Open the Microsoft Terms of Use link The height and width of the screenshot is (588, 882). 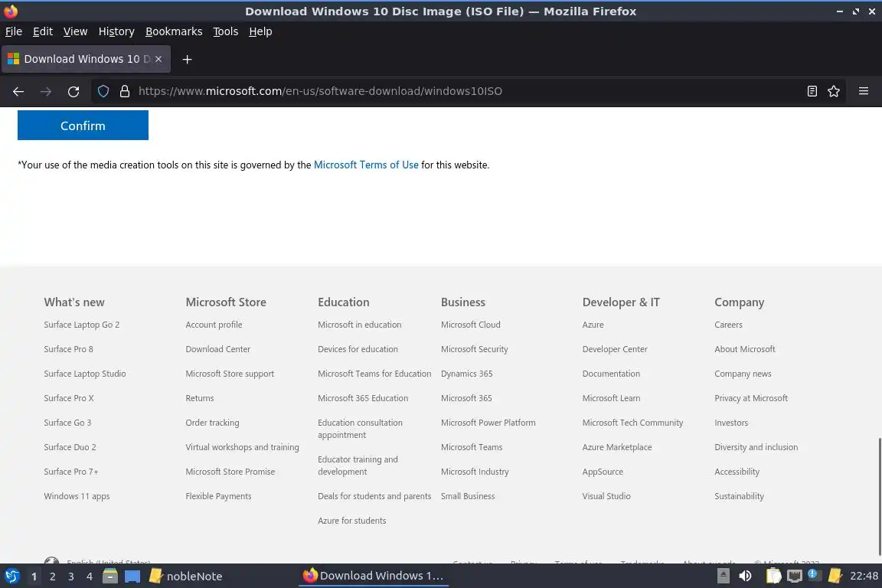pos(366,165)
